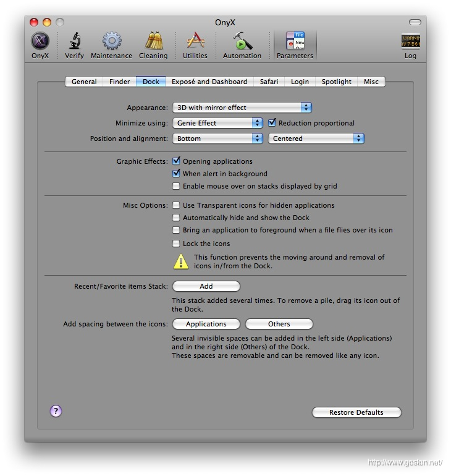The image size is (451, 476).
Task: Check Lock the icons
Action: click(x=176, y=244)
